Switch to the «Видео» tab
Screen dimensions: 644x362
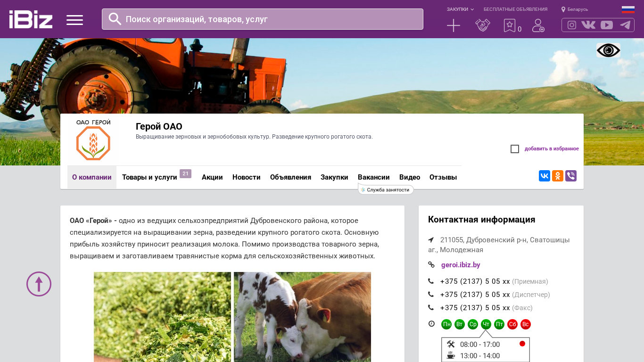[x=410, y=177]
